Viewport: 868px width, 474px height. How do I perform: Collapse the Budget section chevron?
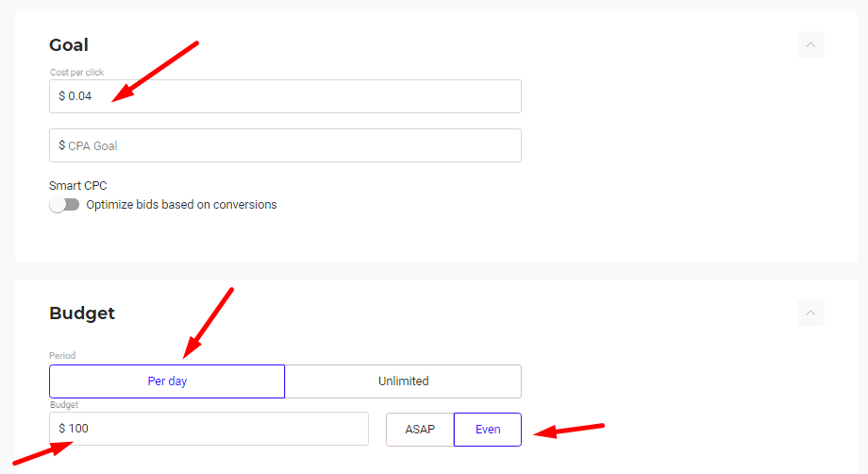810,313
